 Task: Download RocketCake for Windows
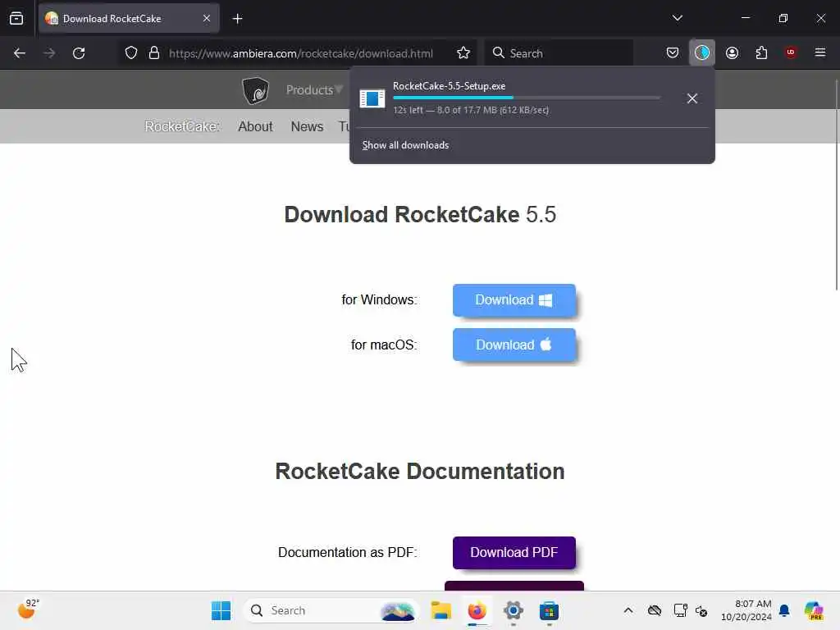(514, 300)
